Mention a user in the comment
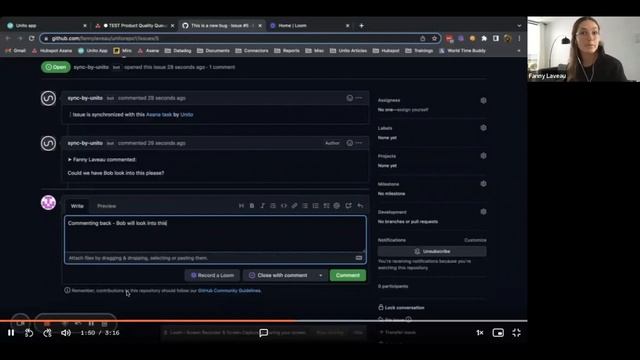 tap(337, 206)
